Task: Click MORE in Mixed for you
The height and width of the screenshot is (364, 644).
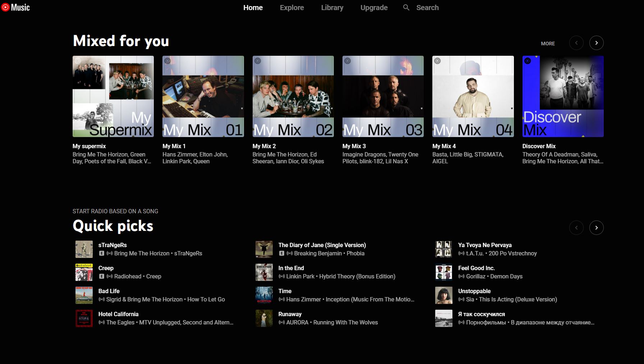Action: 548,44
